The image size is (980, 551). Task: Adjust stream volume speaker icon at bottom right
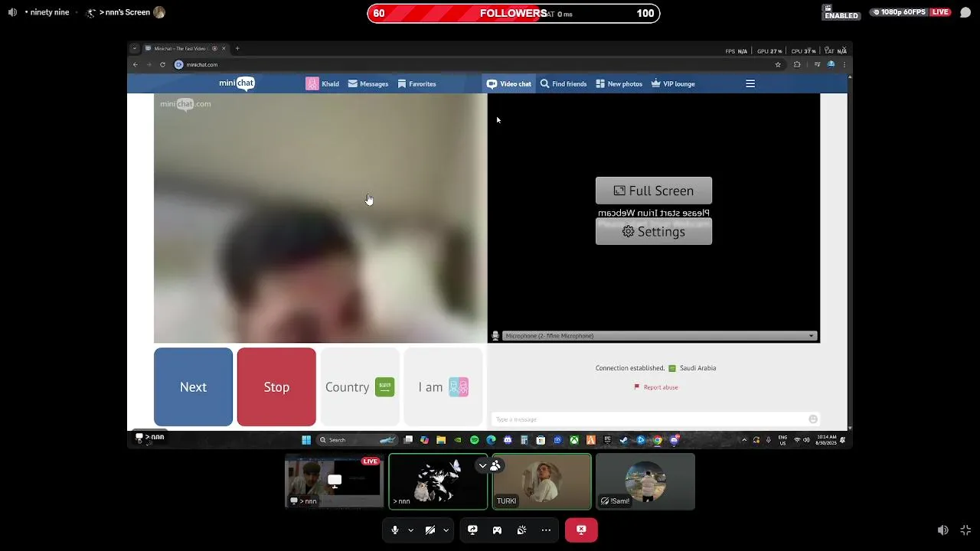tap(943, 530)
